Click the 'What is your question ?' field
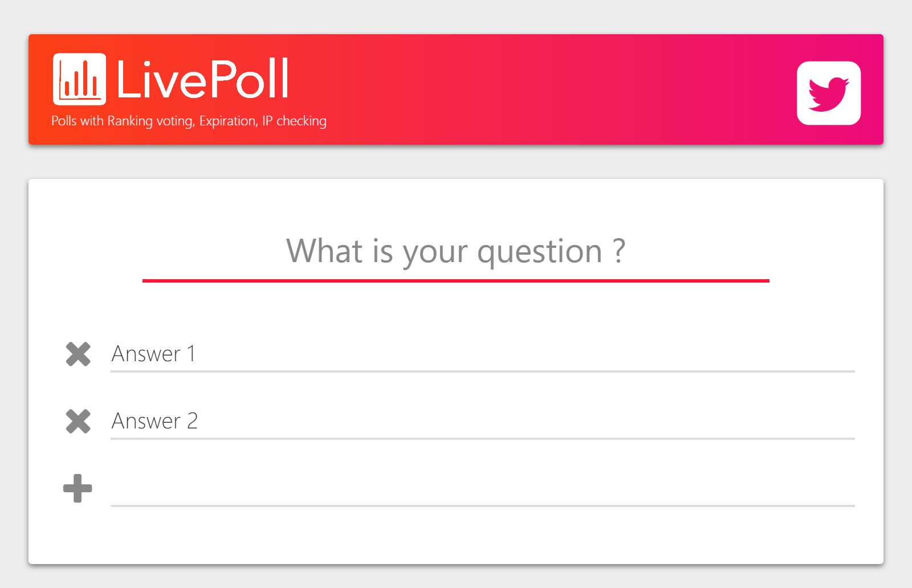This screenshot has width=912, height=588. coord(456,251)
